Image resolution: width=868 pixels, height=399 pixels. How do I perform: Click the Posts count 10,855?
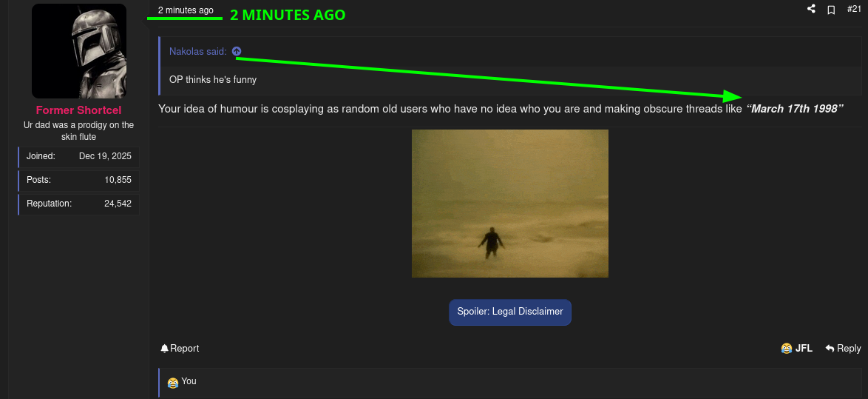tap(118, 180)
